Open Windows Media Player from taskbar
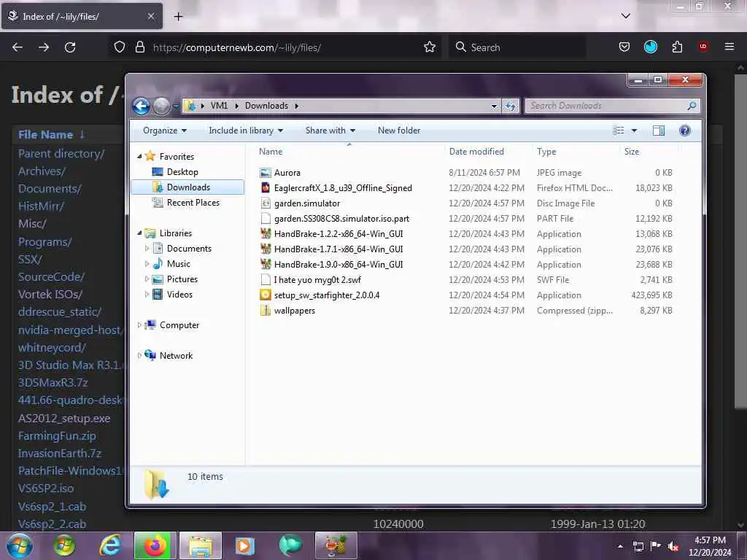747x560 pixels. tap(244, 545)
